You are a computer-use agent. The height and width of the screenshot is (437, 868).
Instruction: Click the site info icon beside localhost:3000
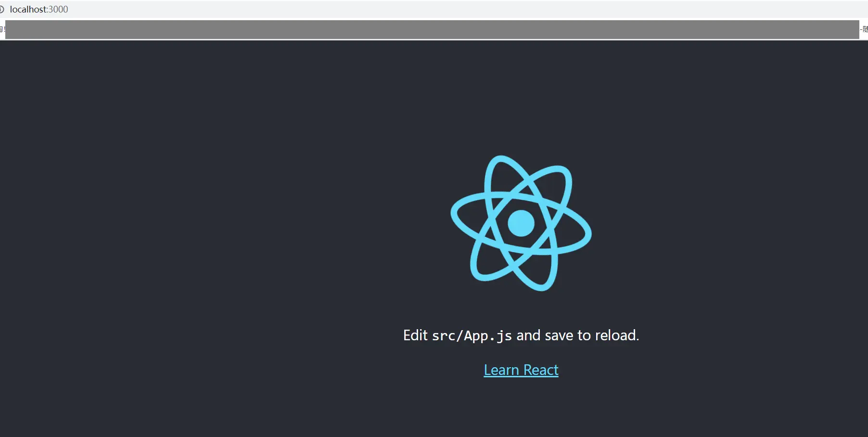(x=1, y=9)
